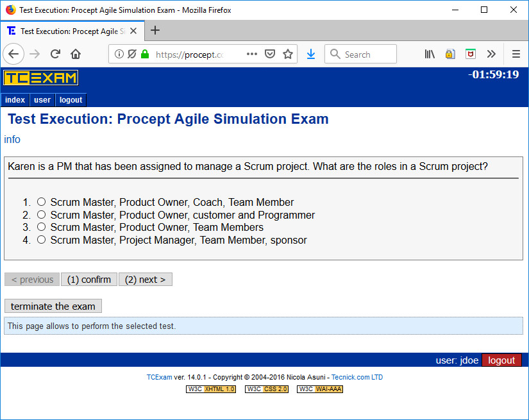Open the index menu item
529x420 pixels.
[15, 100]
